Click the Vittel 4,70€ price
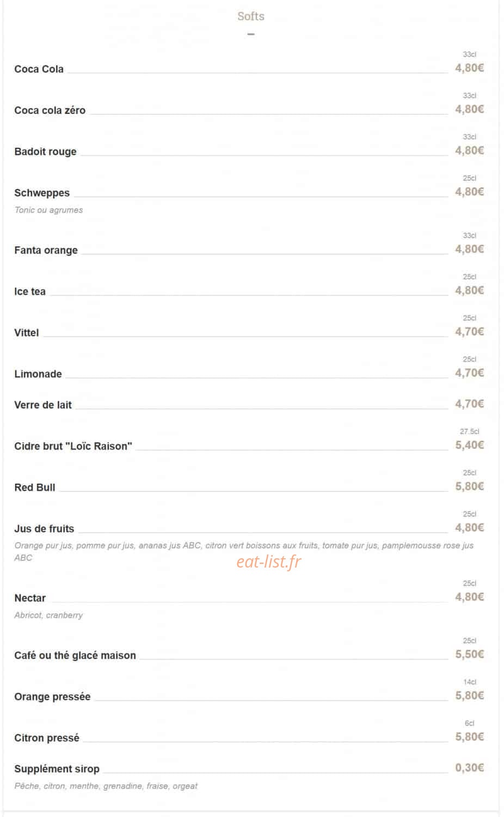 click(470, 332)
